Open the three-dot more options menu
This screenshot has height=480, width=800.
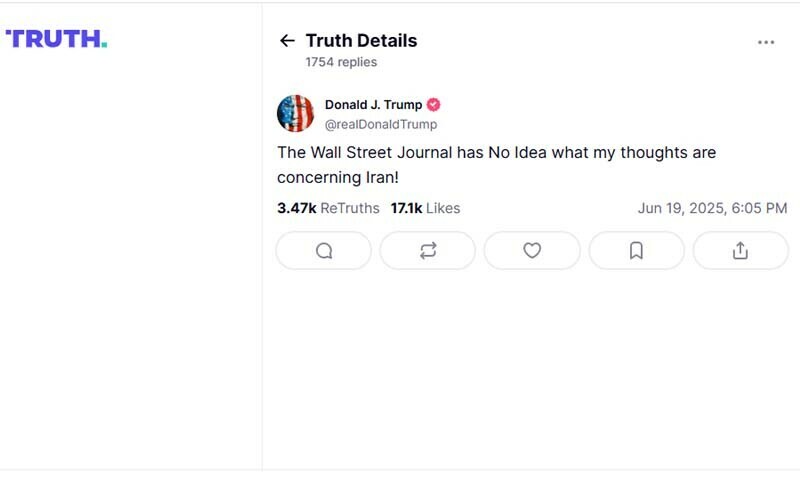click(766, 42)
